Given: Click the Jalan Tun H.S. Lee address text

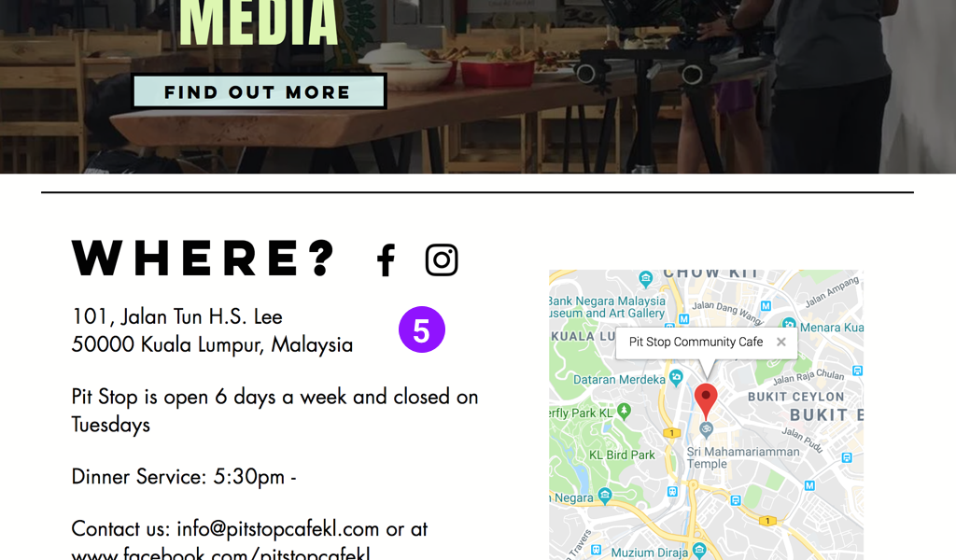Looking at the screenshot, I should coord(176,316).
